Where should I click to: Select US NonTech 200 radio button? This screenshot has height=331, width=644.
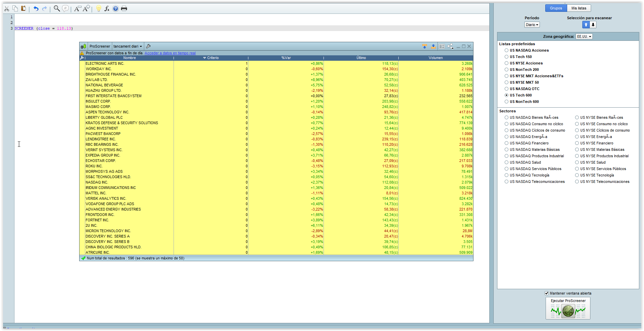coord(507,70)
